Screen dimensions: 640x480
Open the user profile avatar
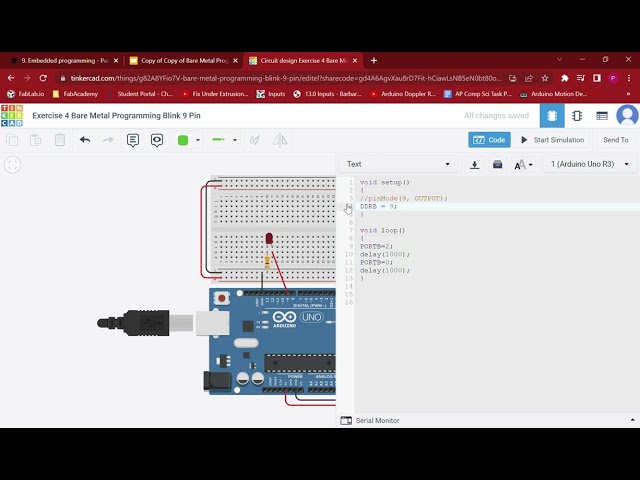coord(627,116)
